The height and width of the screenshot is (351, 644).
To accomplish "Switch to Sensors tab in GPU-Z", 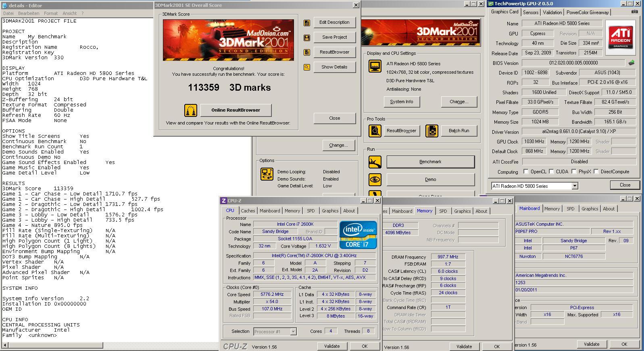I will (531, 12).
